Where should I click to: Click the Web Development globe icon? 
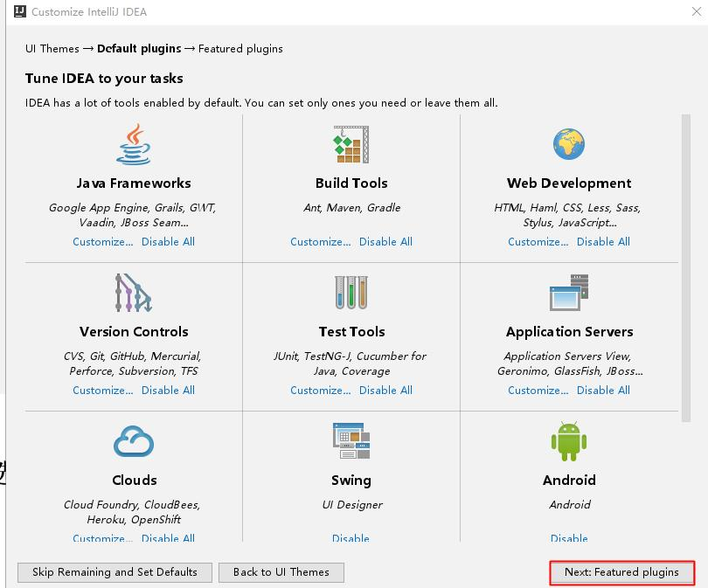point(569,144)
